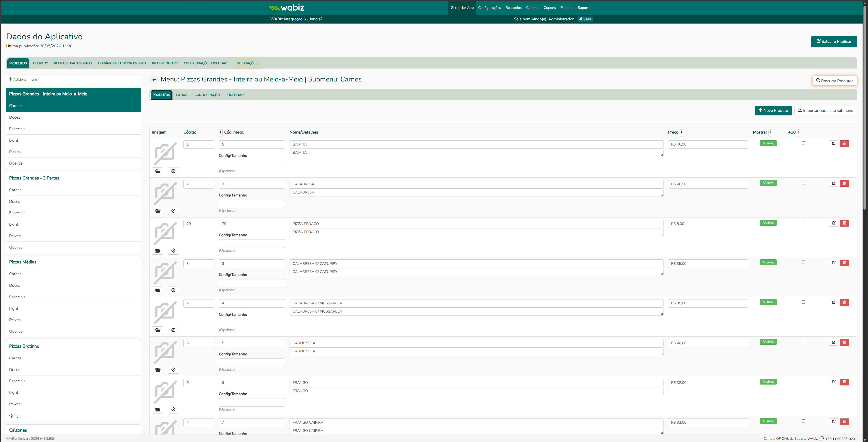The width and height of the screenshot is (868, 442).
Task: Open image folder for BAIANA product
Action: click(x=158, y=171)
